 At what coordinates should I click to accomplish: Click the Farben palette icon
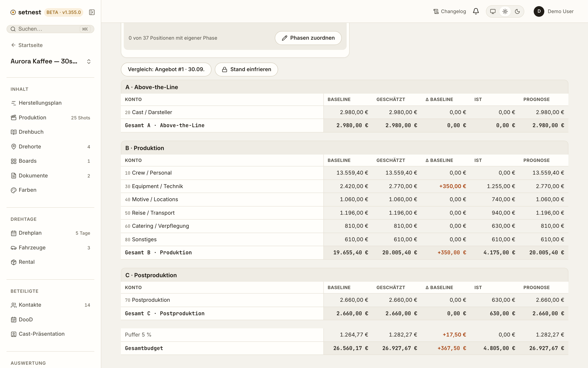tap(14, 190)
